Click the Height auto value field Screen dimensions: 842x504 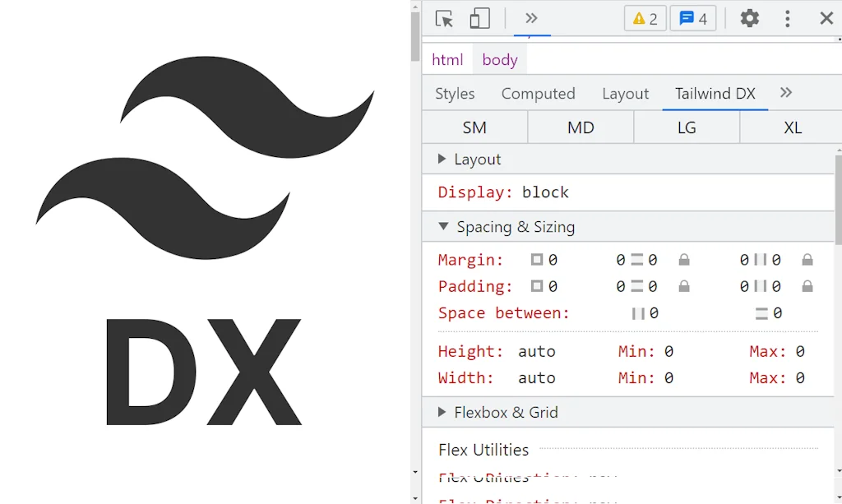tap(537, 352)
